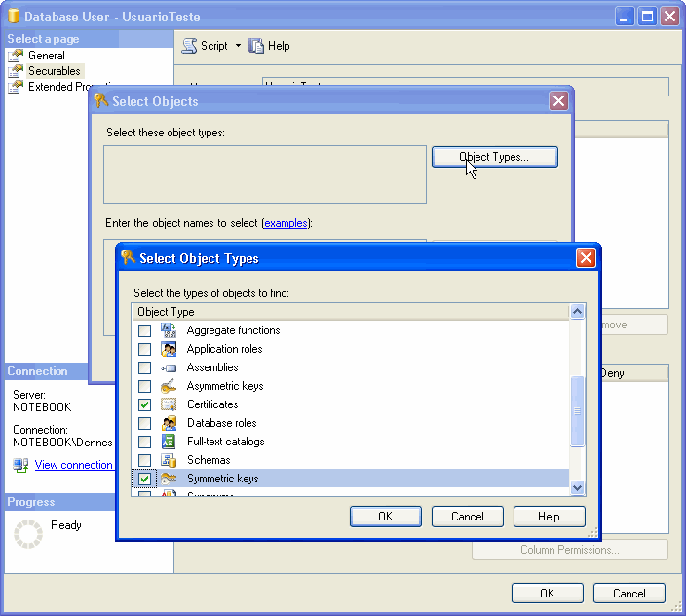Click the Schemas object type icon

pyautogui.click(x=169, y=460)
